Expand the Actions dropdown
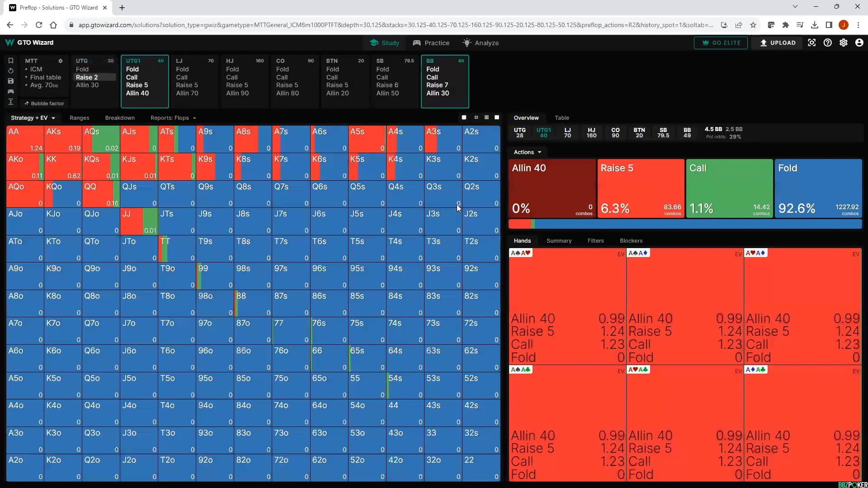The image size is (868, 488). click(527, 152)
